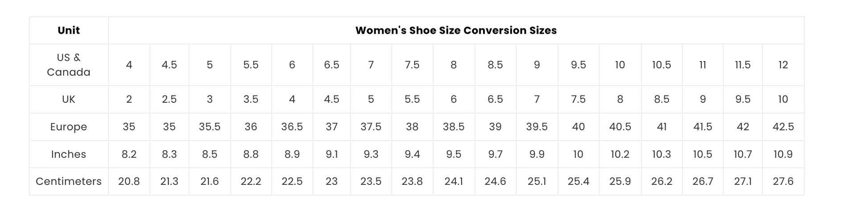This screenshot has width=868, height=221.
Task: Select the US & Canada row label
Action: tap(69, 65)
